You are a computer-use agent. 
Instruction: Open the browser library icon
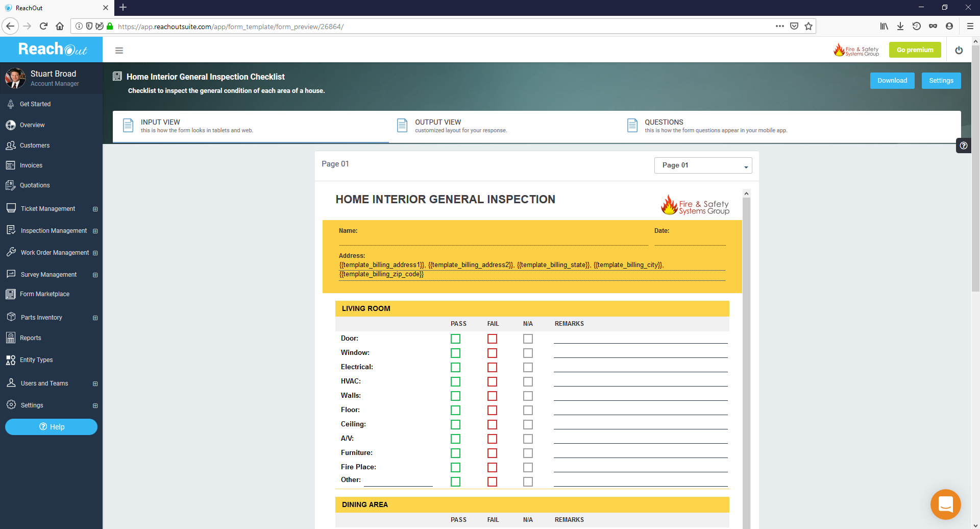click(884, 26)
